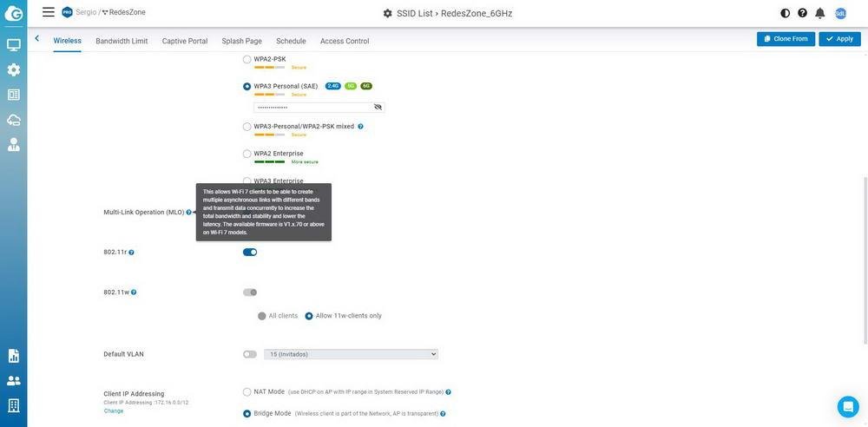The width and height of the screenshot is (868, 427).
Task: Switch to the Wireless tab
Action: click(x=68, y=41)
